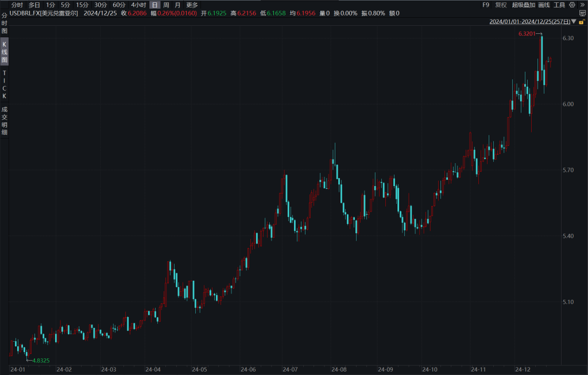Switch to the 分时图 side tab
This screenshot has width=588, height=375.
point(5,22)
